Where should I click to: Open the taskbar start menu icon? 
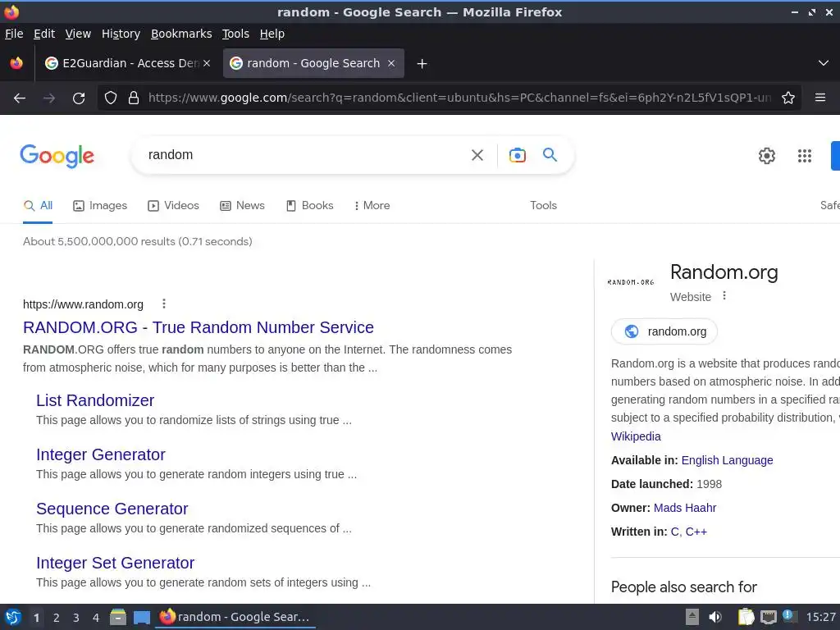pos(13,617)
